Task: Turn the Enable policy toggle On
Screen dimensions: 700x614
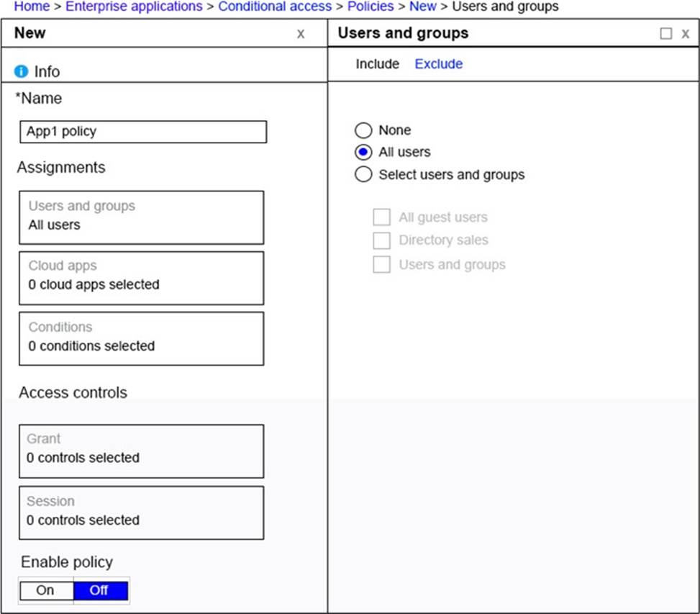Action: coord(46,590)
